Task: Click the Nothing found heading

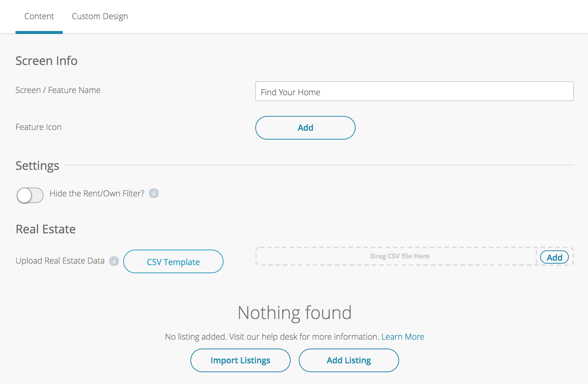Action: coord(295,313)
